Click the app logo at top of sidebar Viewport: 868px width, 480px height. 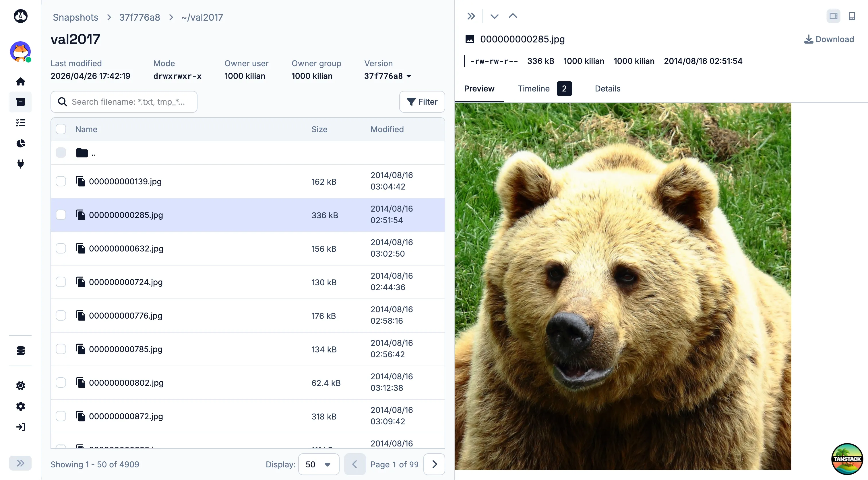tap(21, 16)
